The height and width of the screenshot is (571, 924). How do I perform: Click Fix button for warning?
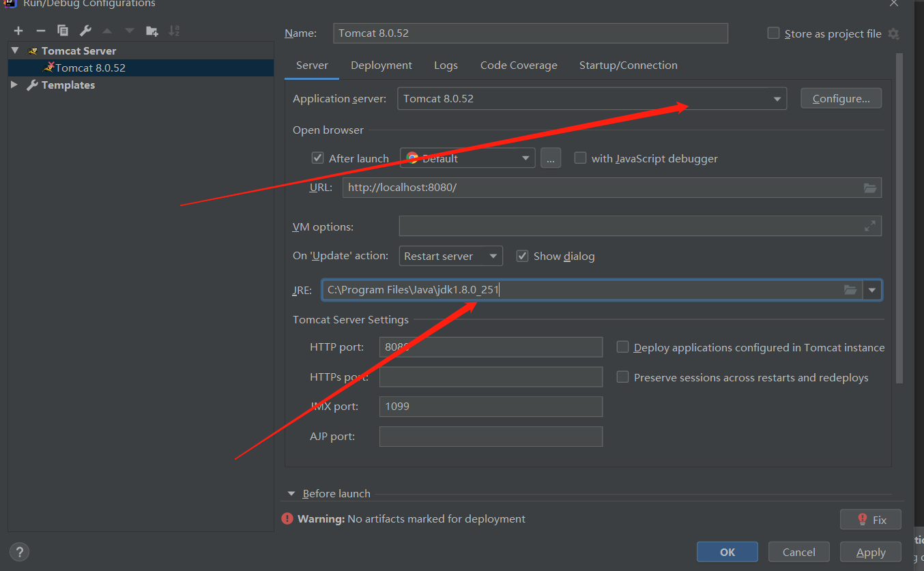pyautogui.click(x=871, y=519)
